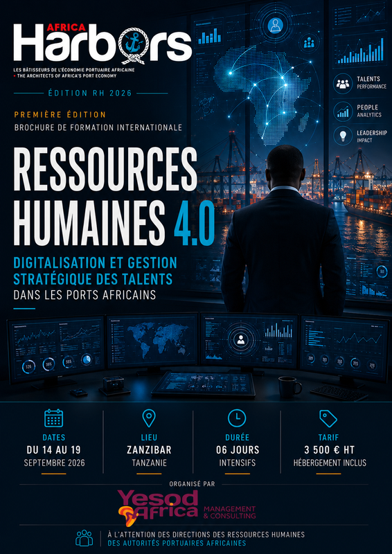Screen dimensions: 392x554
Task: Click the user icon on third monitor
Action: [x=241, y=340]
